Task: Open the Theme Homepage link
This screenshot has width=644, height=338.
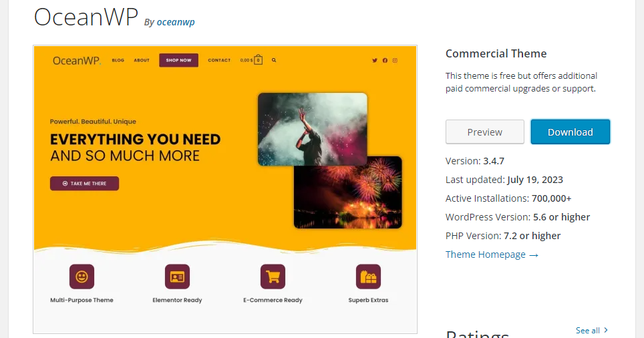Action: [492, 255]
